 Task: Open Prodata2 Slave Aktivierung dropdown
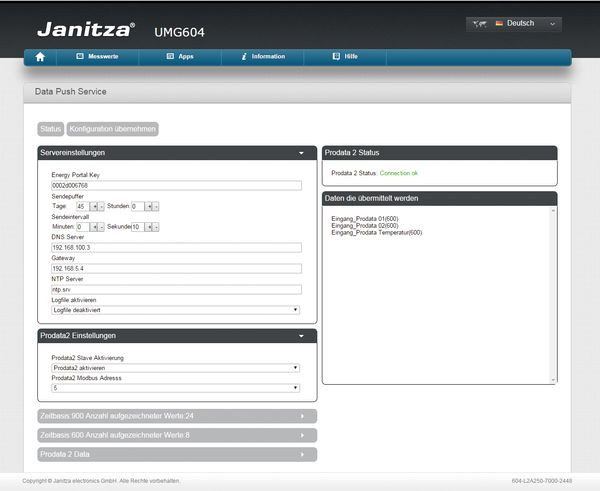(x=176, y=367)
